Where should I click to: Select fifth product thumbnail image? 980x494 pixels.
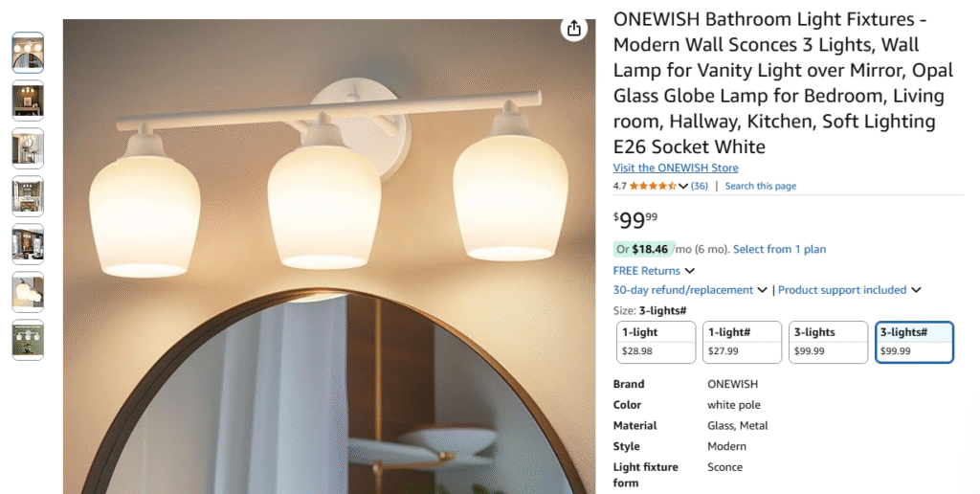[x=28, y=244]
